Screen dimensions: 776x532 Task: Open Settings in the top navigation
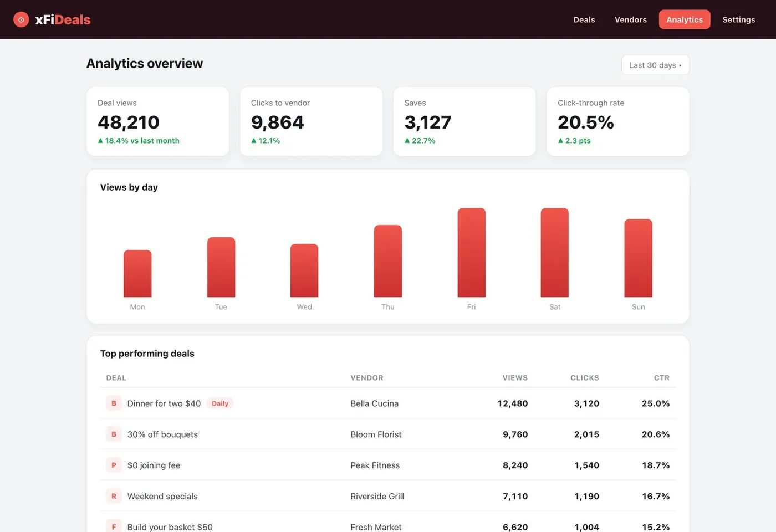[739, 19]
